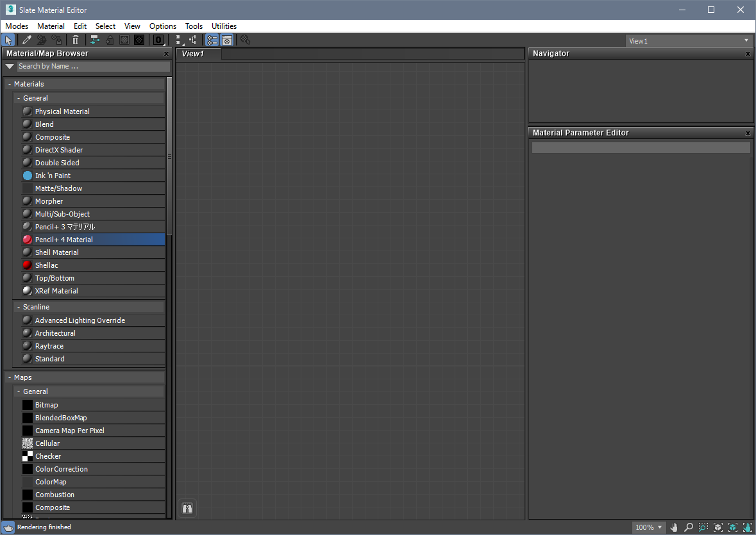
Task: Open the Utilities menu
Action: pyautogui.click(x=224, y=26)
